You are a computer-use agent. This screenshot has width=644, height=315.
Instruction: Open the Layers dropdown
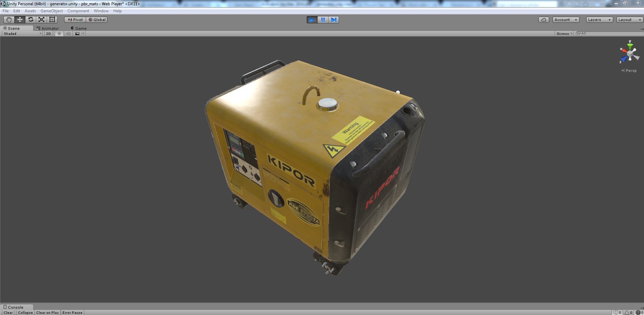[599, 20]
